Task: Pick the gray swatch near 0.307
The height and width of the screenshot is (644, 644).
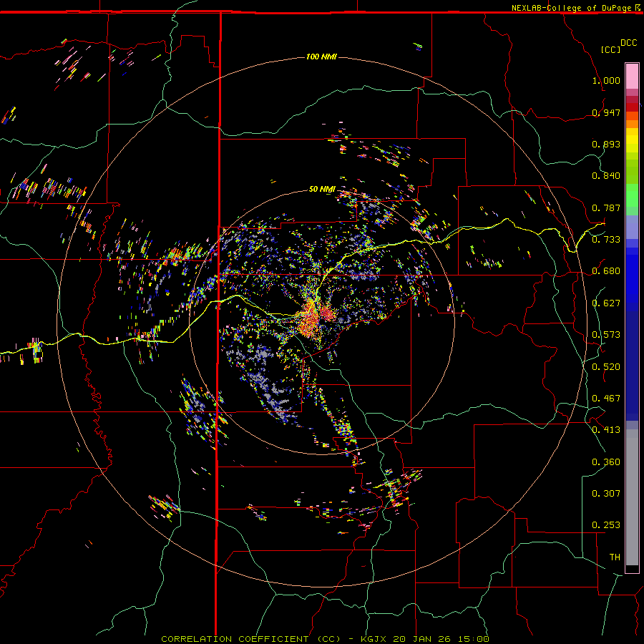Action: 632,497
